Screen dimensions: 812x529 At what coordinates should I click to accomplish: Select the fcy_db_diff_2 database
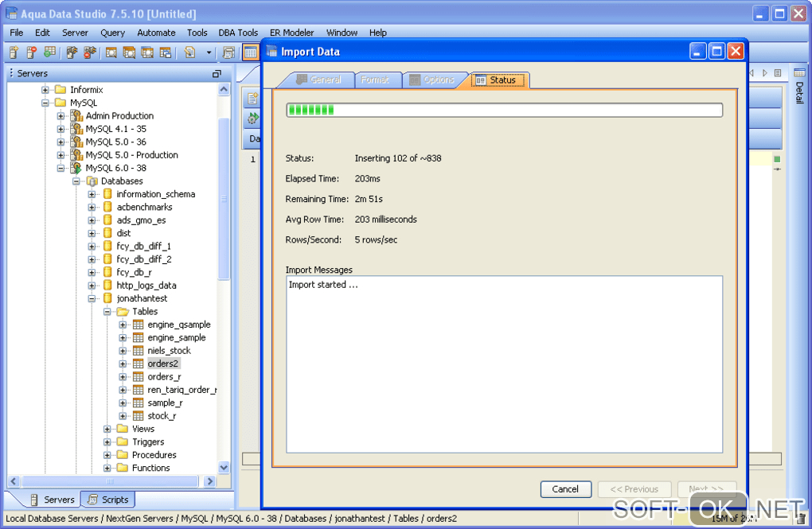143,259
